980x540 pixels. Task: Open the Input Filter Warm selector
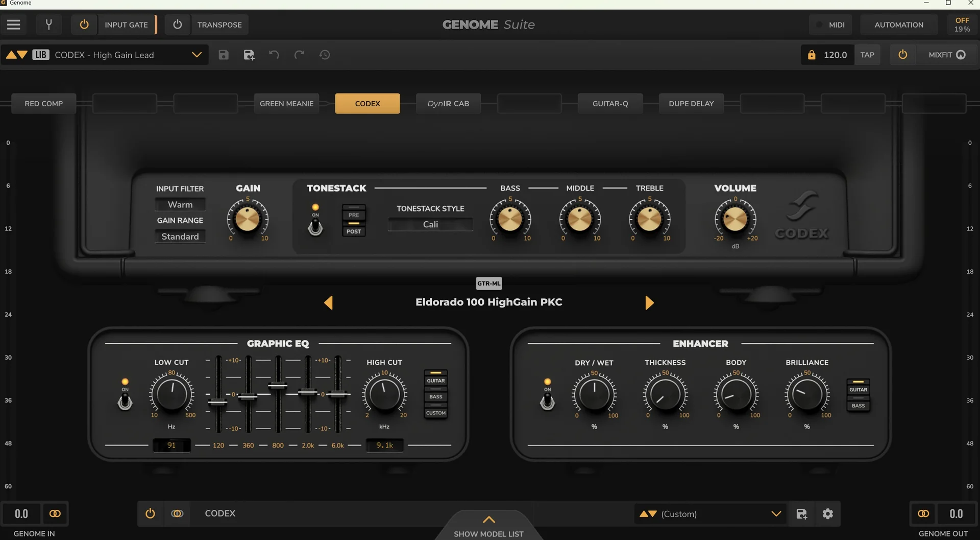tap(180, 204)
